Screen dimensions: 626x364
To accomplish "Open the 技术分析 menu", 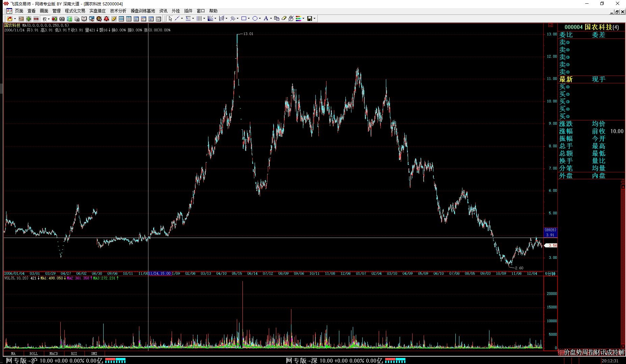I will [118, 11].
